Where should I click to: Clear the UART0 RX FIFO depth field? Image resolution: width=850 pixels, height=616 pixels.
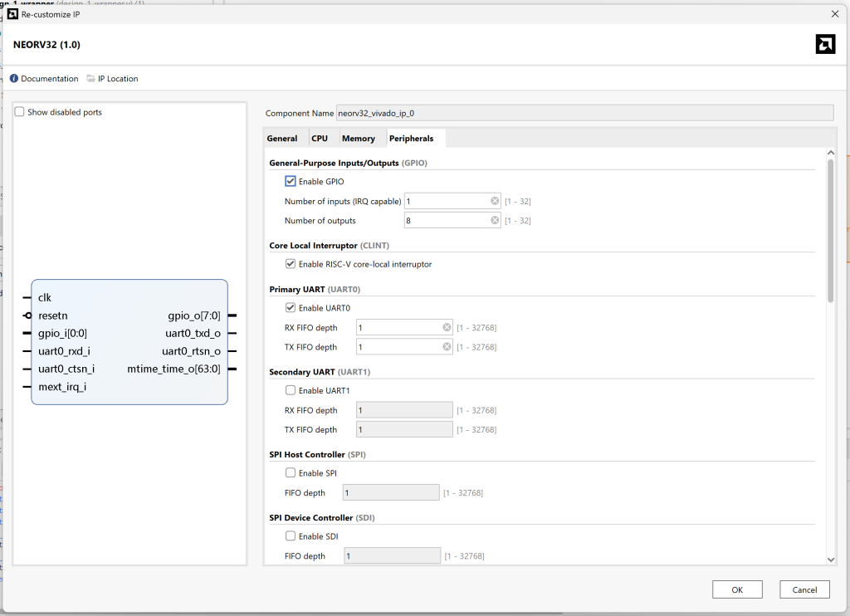[x=446, y=328]
